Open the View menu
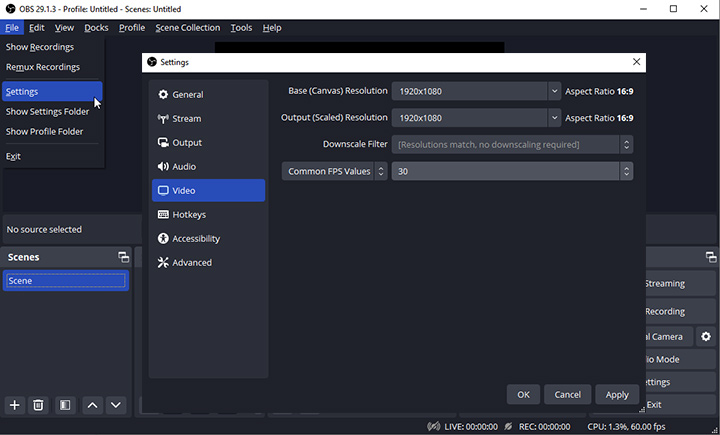Image resolution: width=720 pixels, height=435 pixels. click(64, 28)
